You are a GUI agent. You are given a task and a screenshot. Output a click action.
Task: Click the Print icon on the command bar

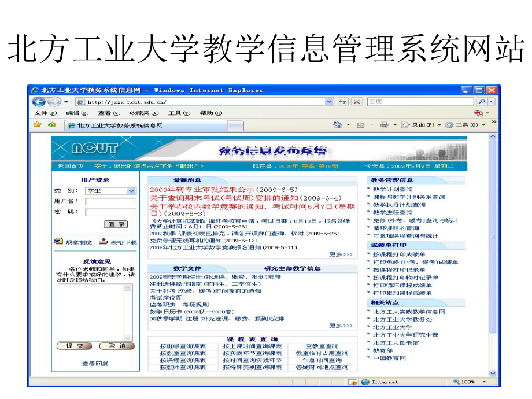(x=383, y=124)
